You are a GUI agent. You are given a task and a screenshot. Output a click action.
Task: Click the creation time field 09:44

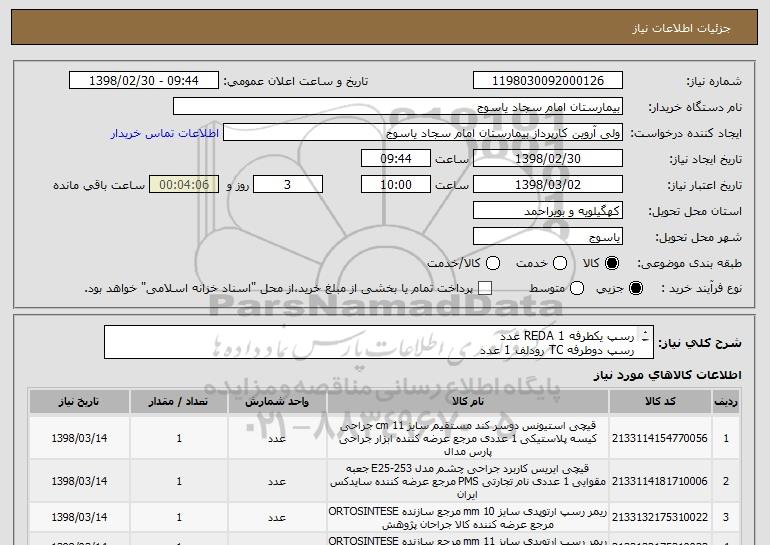click(396, 159)
